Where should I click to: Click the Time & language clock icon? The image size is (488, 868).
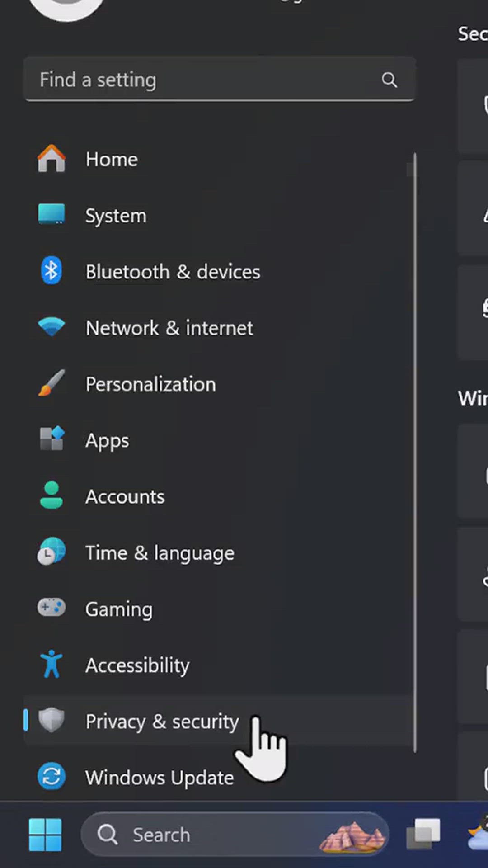click(x=52, y=552)
